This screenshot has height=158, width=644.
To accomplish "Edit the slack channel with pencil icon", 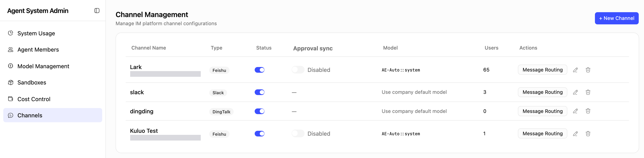I will coord(575,92).
